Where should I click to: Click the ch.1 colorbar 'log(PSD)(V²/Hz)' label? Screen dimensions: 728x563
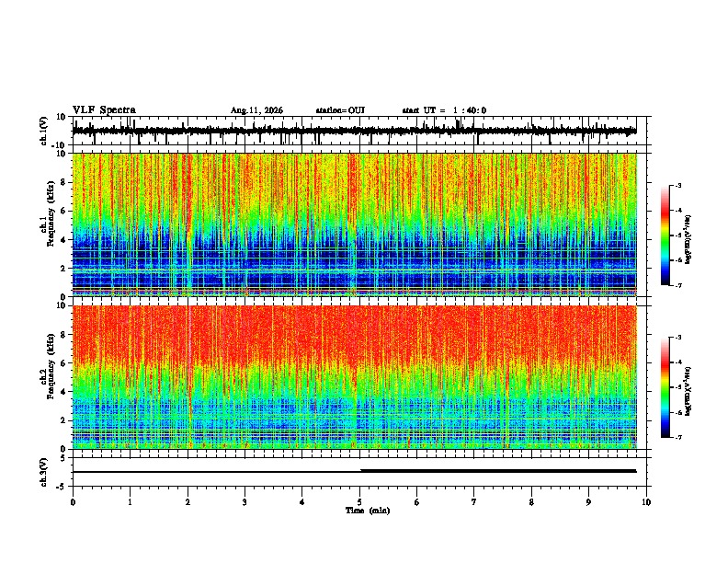(x=688, y=239)
